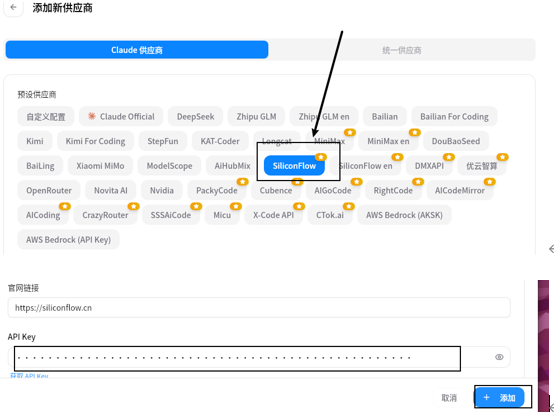554x412 pixels.
Task: Select the SSSAiCode preset
Action: pyautogui.click(x=171, y=215)
